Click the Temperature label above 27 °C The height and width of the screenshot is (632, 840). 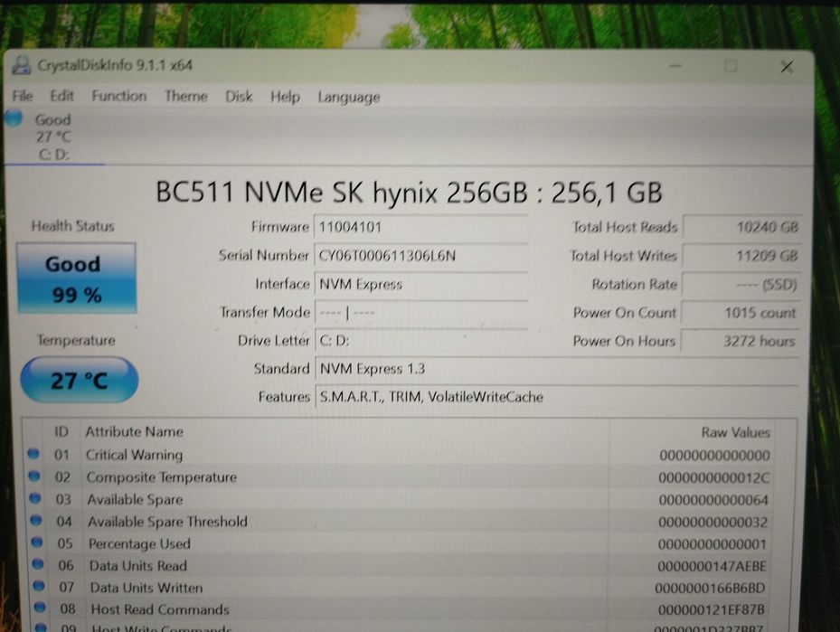tap(76, 340)
